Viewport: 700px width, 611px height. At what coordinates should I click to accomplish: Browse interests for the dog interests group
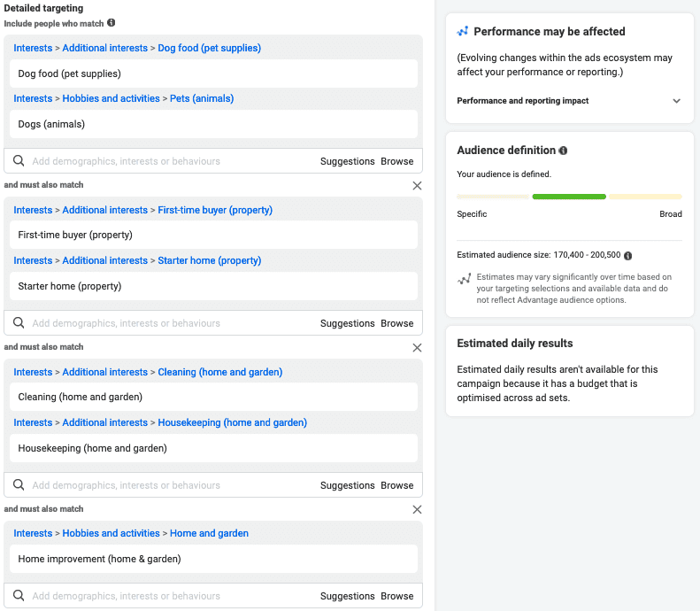coord(397,161)
